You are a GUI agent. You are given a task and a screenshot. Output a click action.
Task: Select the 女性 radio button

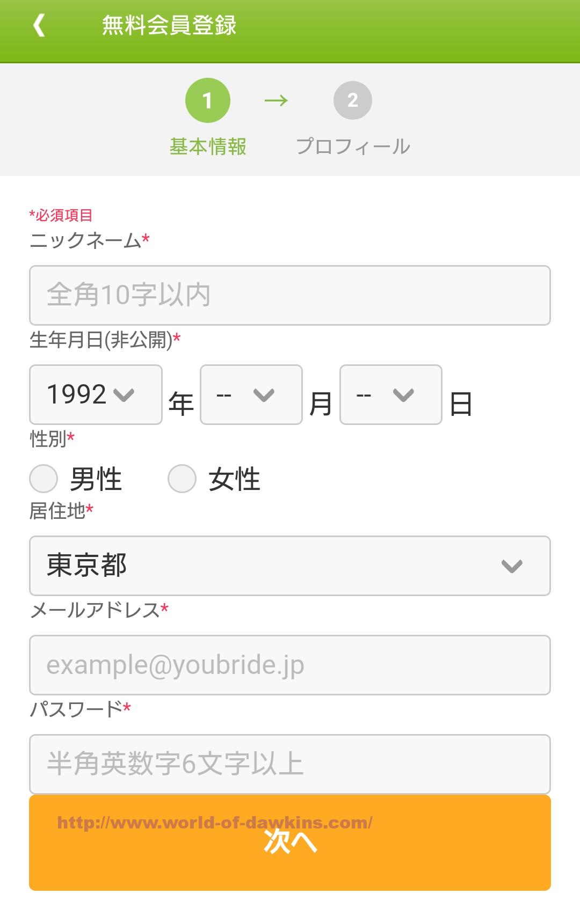point(182,479)
